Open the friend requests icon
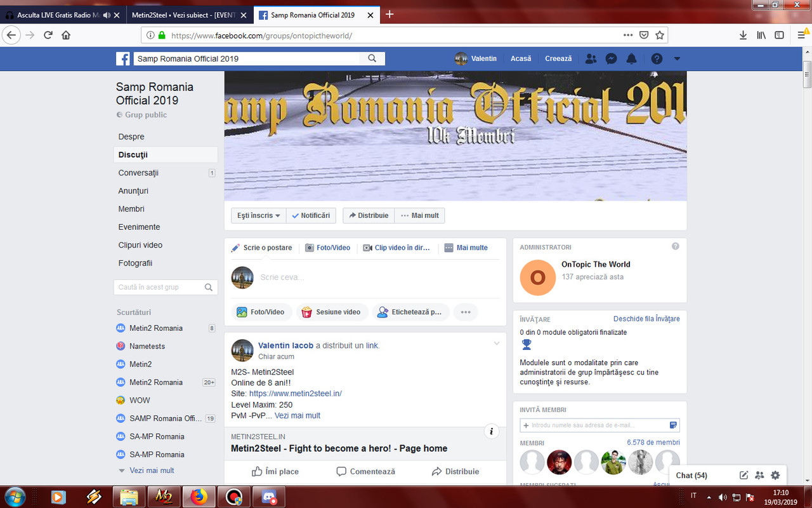812x508 pixels. [591, 58]
